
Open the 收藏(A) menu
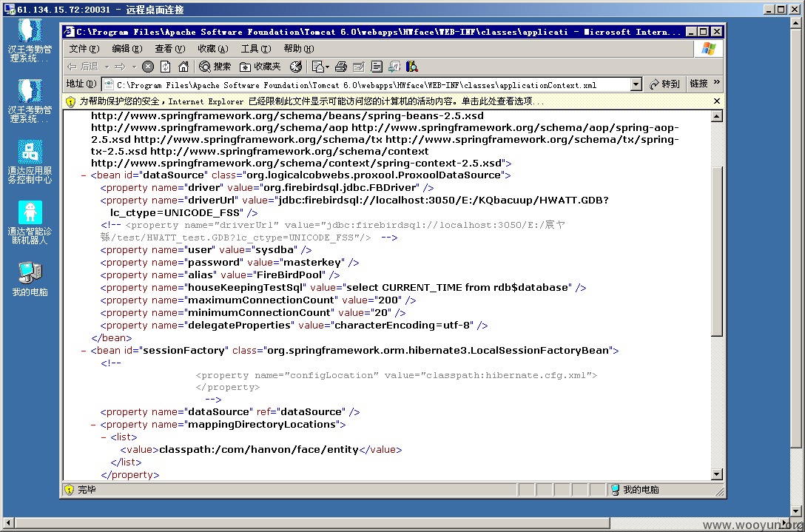212,49
